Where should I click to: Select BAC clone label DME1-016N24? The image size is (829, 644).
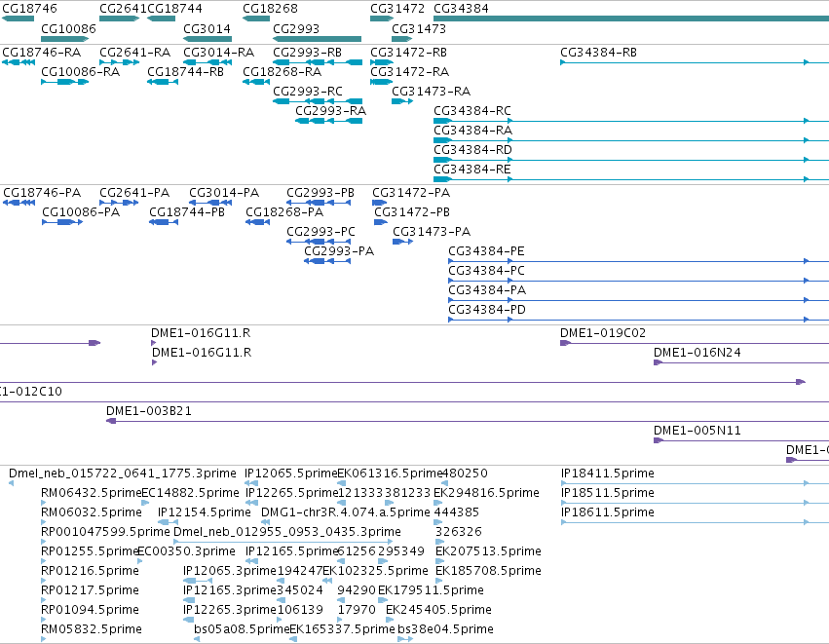697,354
